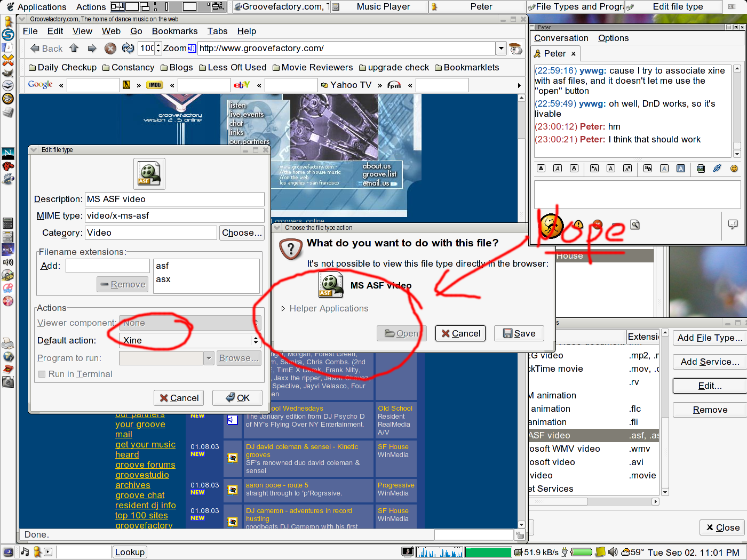This screenshot has height=560, width=747.
Task: Click the volume speaker icon in the bottom panel
Action: (x=613, y=552)
